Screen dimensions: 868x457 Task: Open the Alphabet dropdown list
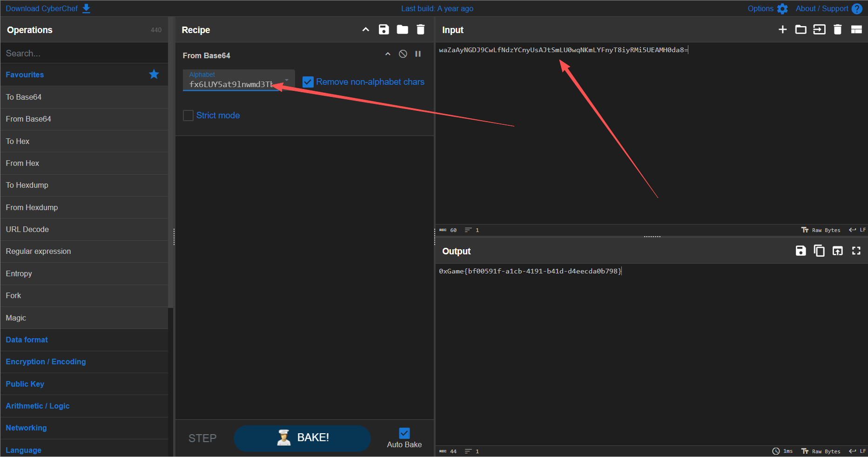[x=287, y=81]
